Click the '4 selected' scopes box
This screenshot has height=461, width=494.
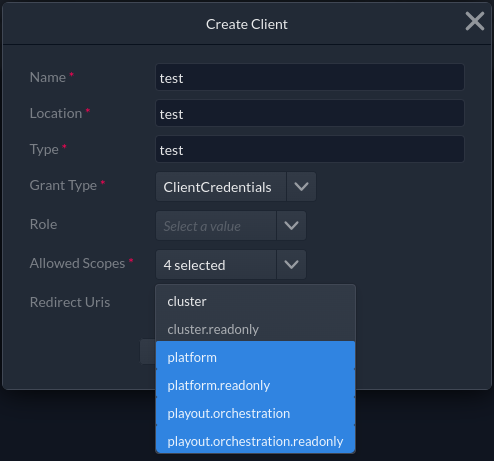click(x=216, y=265)
